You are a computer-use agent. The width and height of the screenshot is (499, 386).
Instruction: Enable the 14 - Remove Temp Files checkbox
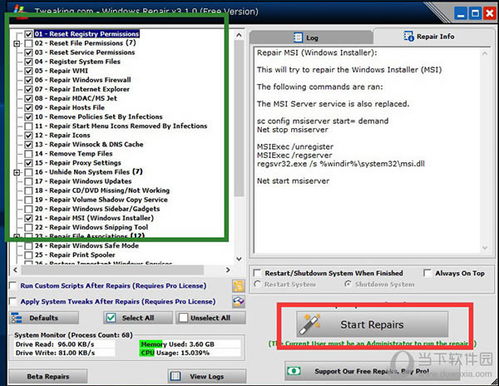pyautogui.click(x=29, y=154)
